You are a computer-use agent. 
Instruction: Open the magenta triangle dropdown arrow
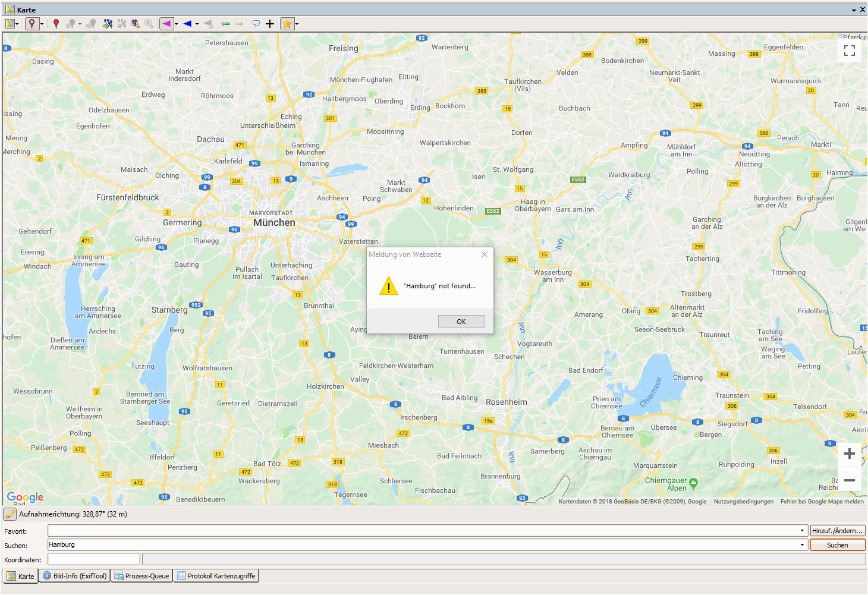[176, 24]
